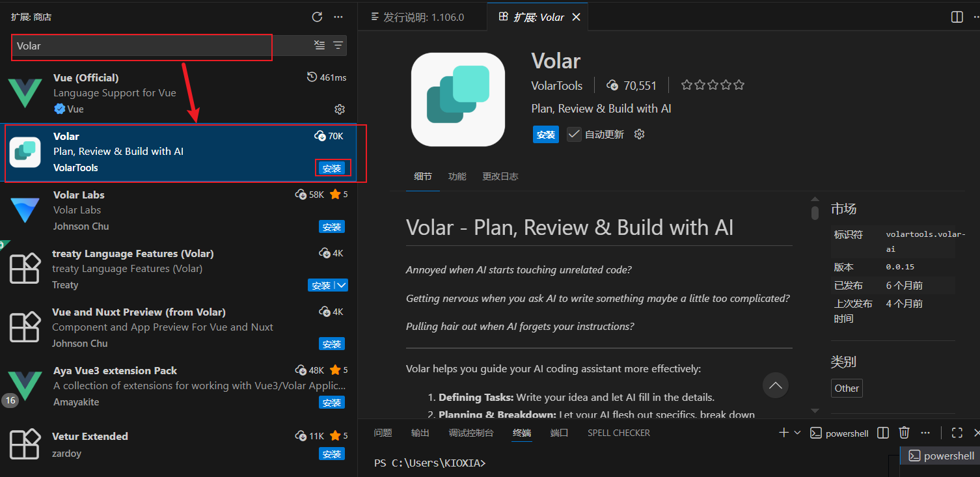Open gear settings next to auto update

tap(639, 134)
